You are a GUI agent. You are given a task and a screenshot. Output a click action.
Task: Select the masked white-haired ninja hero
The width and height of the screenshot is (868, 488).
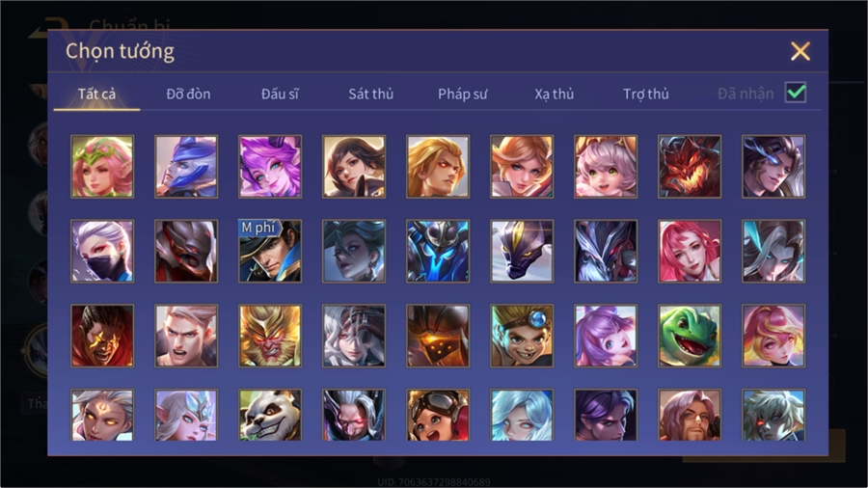coord(102,251)
